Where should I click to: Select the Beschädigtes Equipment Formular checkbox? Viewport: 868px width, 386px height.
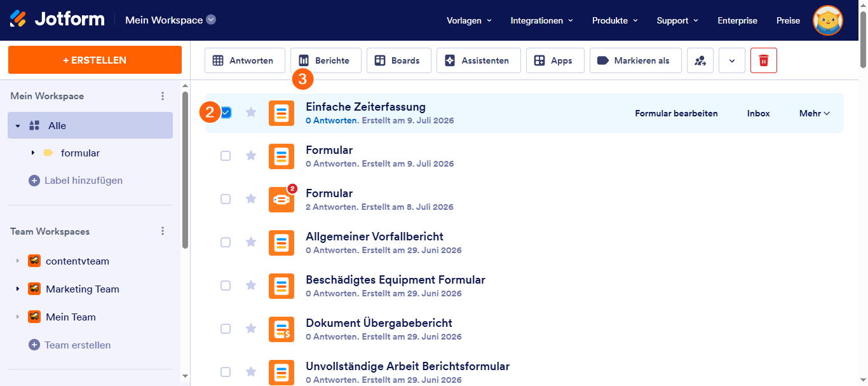coord(226,286)
